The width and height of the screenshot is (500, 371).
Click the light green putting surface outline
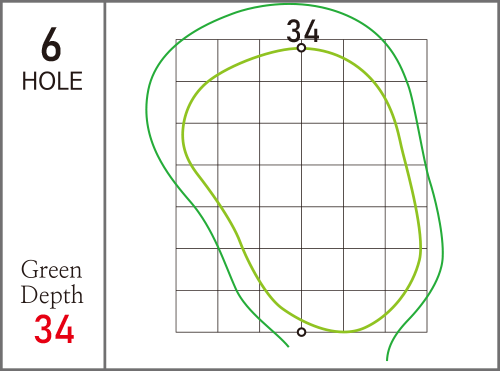[183, 133]
